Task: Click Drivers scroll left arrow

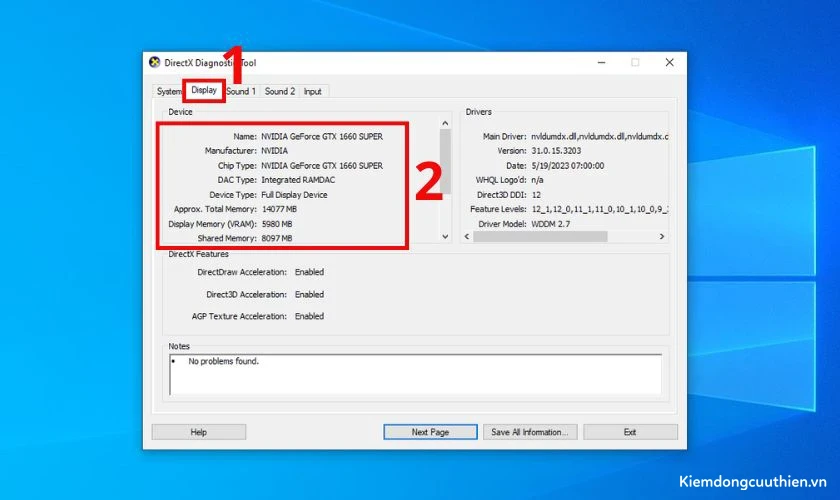Action: click(467, 236)
